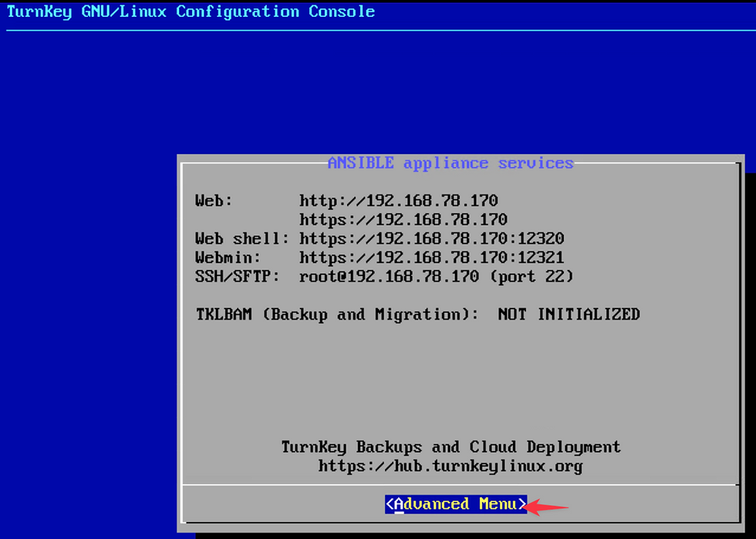Select the Advanced Menu button
This screenshot has width=756, height=539.
click(x=456, y=504)
